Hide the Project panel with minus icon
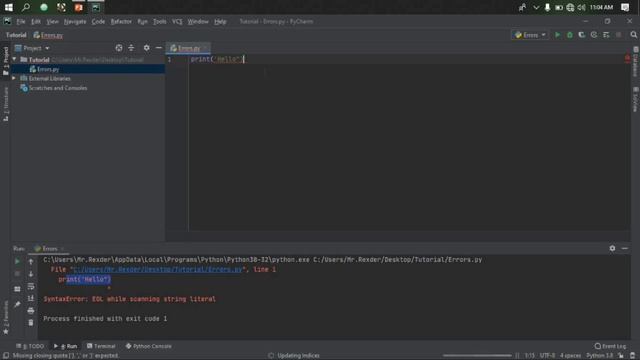The image size is (640, 360). tap(159, 48)
